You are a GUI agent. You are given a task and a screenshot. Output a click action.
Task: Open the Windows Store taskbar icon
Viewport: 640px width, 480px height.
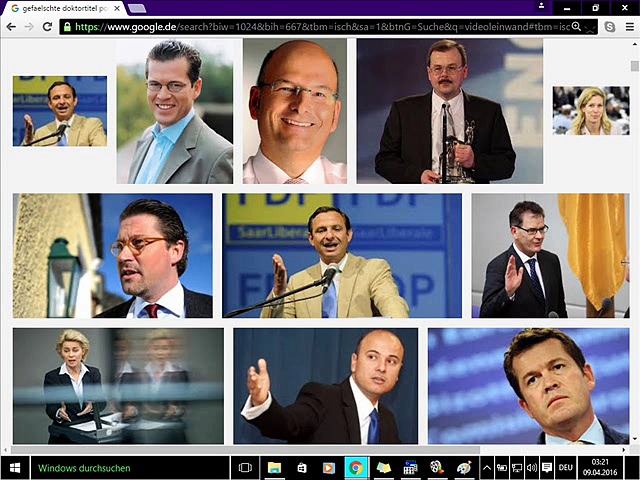(x=300, y=467)
